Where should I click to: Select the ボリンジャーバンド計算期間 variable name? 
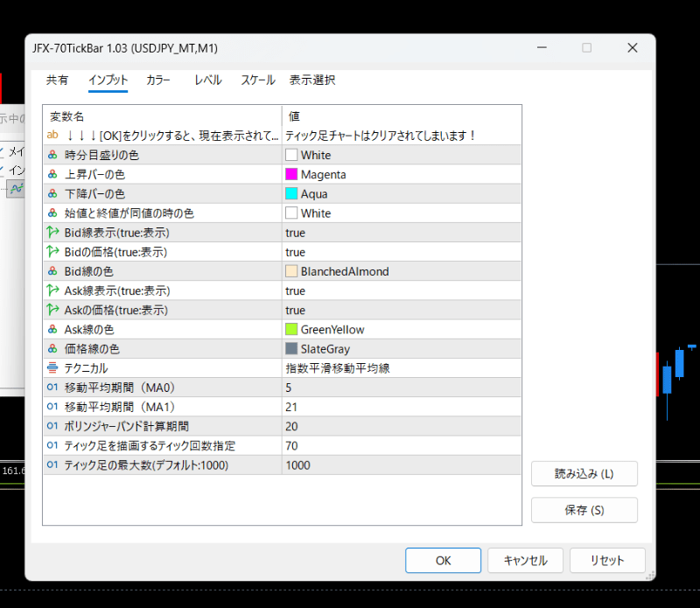tap(126, 426)
